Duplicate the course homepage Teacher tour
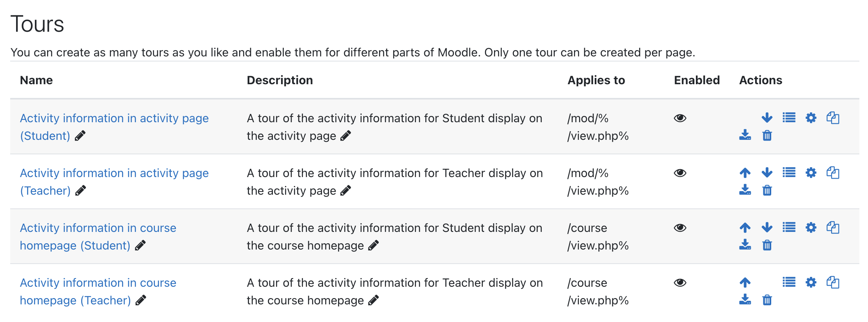 833,282
